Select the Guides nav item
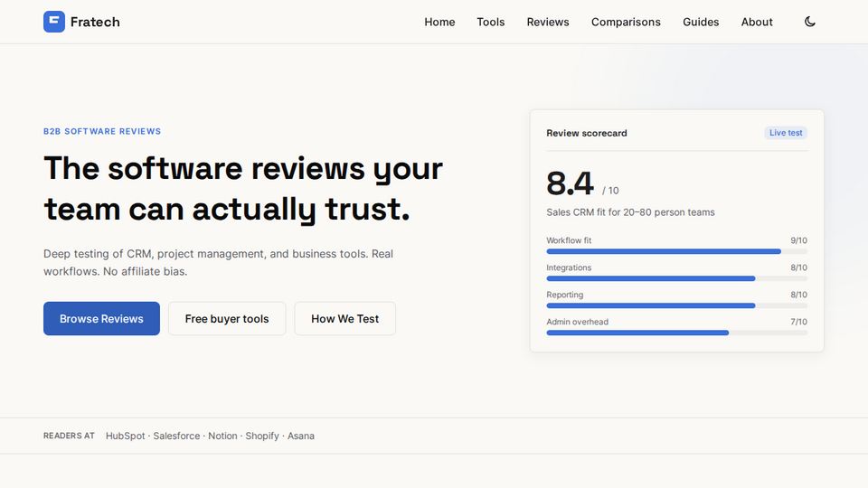 (x=700, y=22)
